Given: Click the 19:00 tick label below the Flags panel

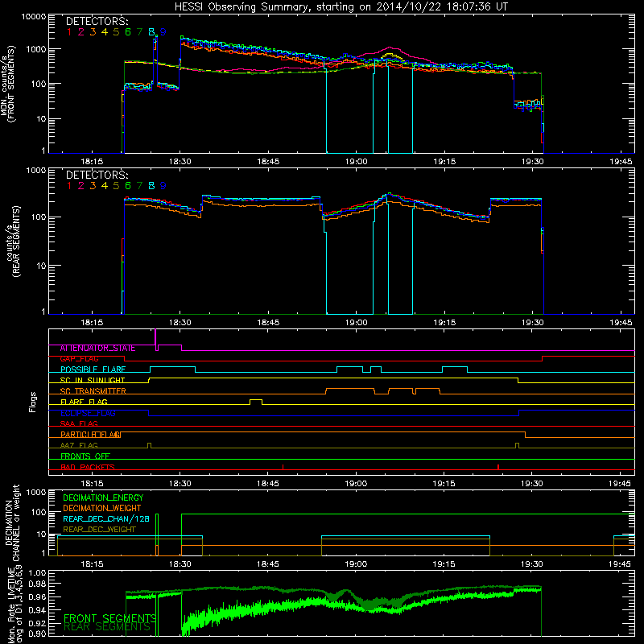Looking at the screenshot, I should tap(356, 484).
